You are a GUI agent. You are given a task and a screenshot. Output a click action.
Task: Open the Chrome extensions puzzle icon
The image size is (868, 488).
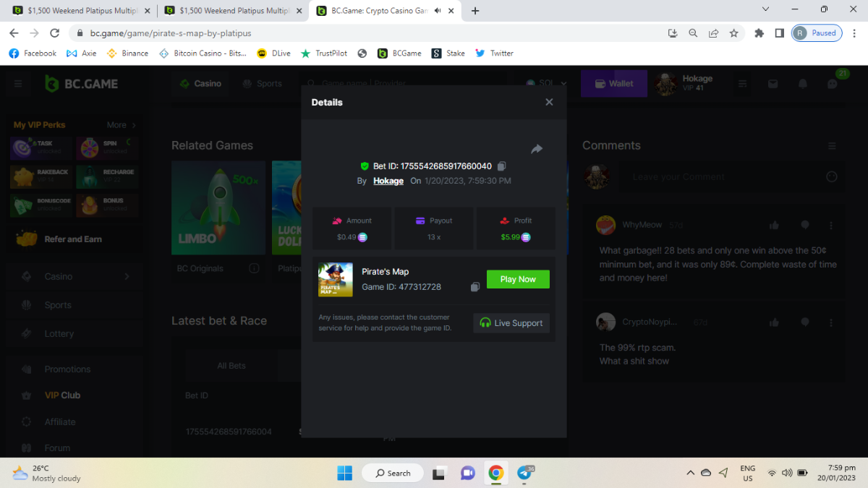tap(759, 33)
